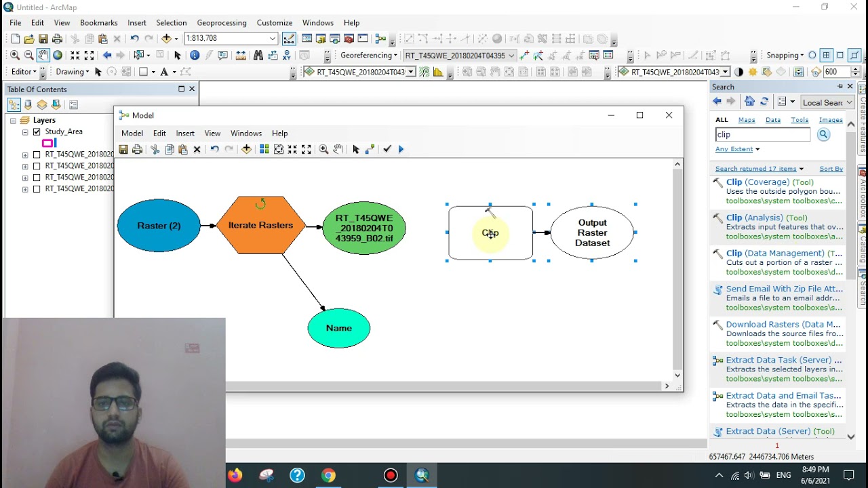Viewport: 868px width, 488px height.
Task: Click the Search panel home icon
Action: [749, 102]
